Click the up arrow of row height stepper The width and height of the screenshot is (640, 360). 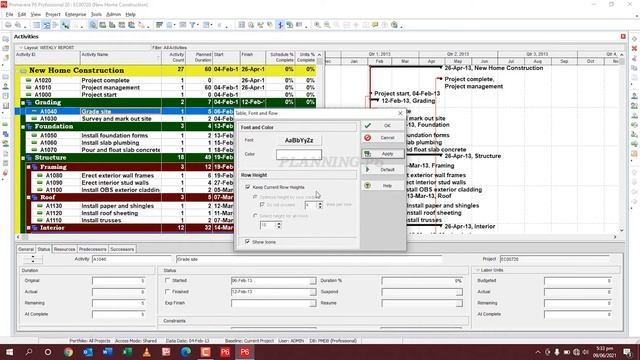point(279,223)
